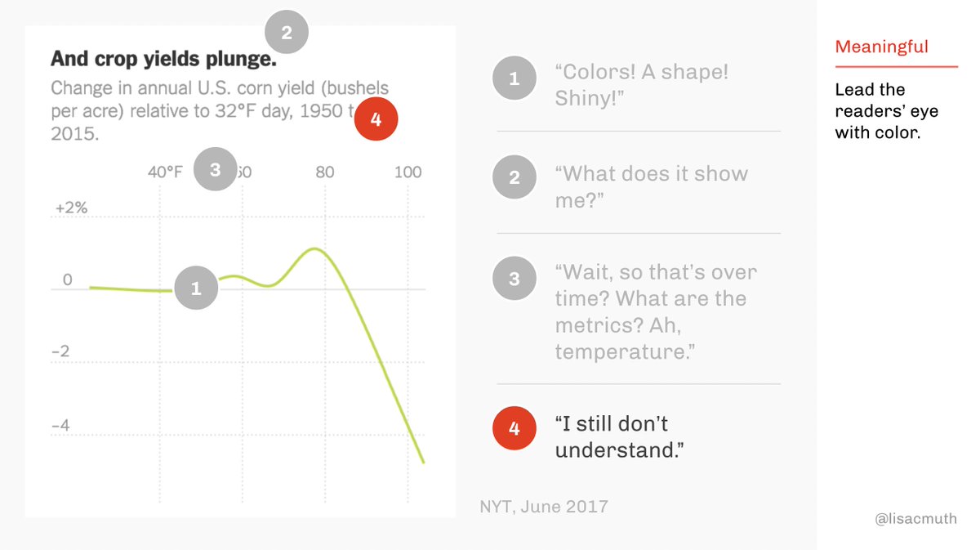Click the gray circle 2 above the chart title
The height and width of the screenshot is (550, 980).
pyautogui.click(x=286, y=34)
